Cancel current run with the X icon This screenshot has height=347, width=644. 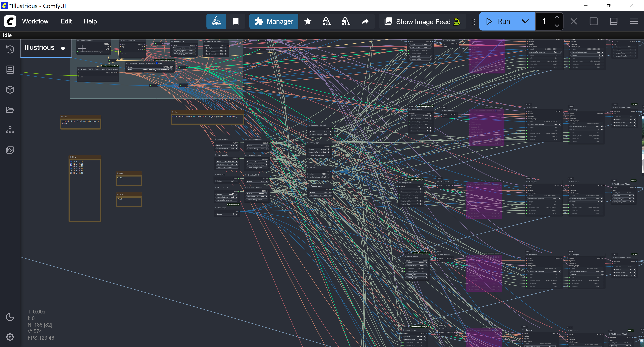pos(574,21)
